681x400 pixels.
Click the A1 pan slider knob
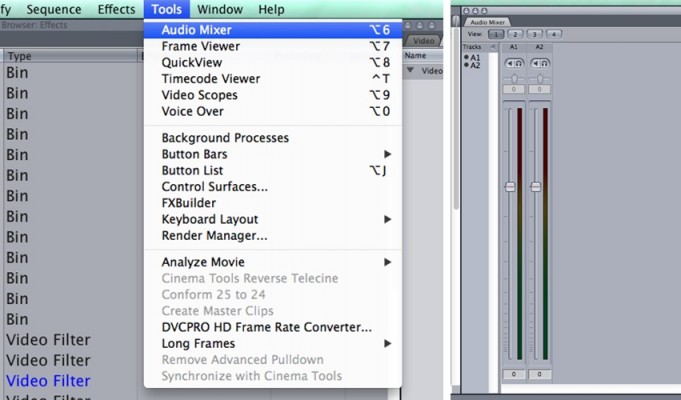click(x=514, y=79)
